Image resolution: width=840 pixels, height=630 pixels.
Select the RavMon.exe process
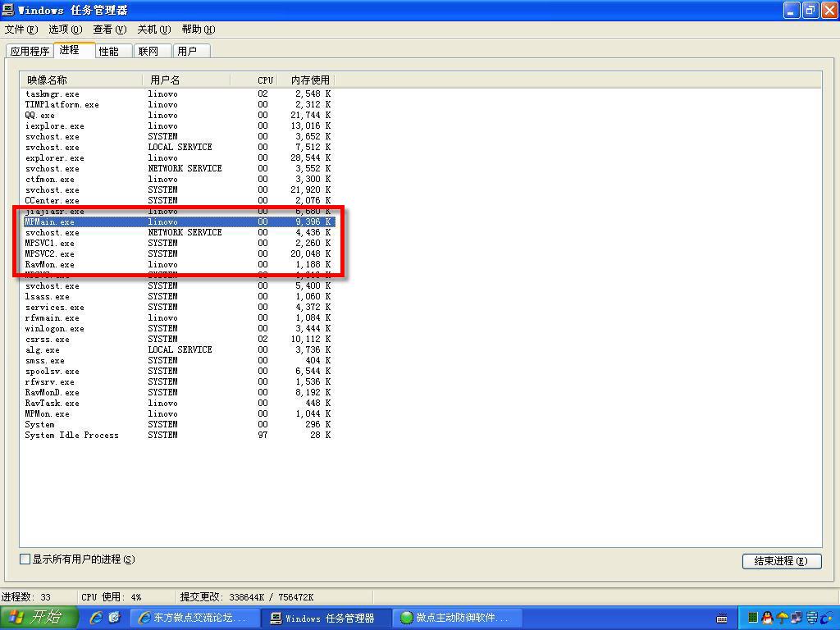pyautogui.click(x=178, y=265)
